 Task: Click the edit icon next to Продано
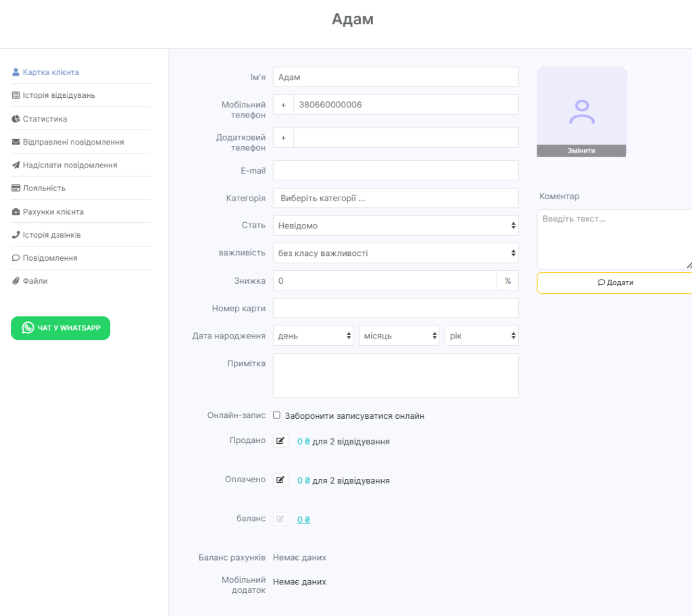(280, 441)
